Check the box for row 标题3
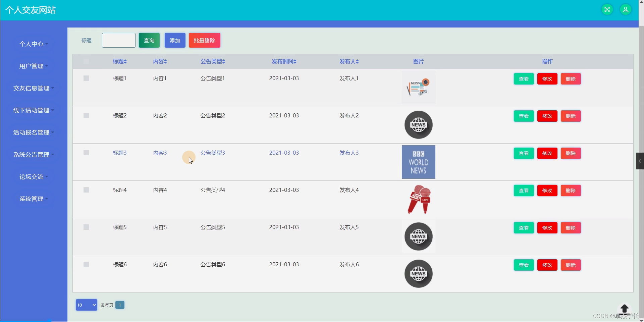The height and width of the screenshot is (322, 644). 86,153
